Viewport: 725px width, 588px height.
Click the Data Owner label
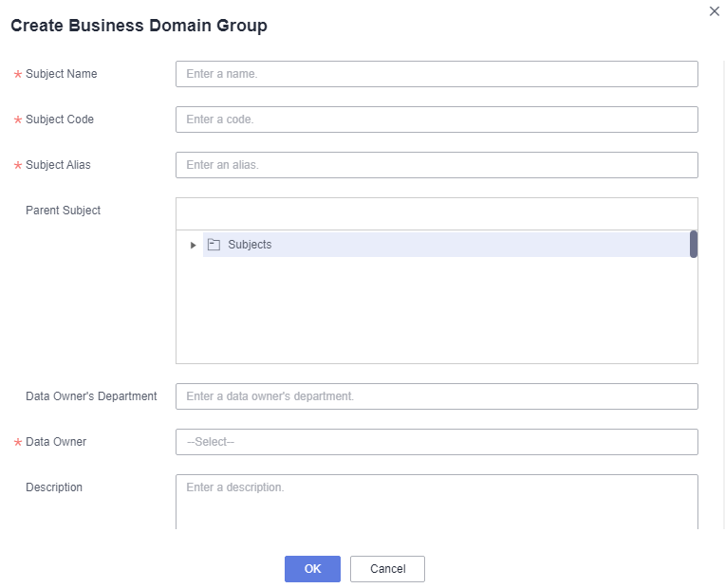point(56,442)
